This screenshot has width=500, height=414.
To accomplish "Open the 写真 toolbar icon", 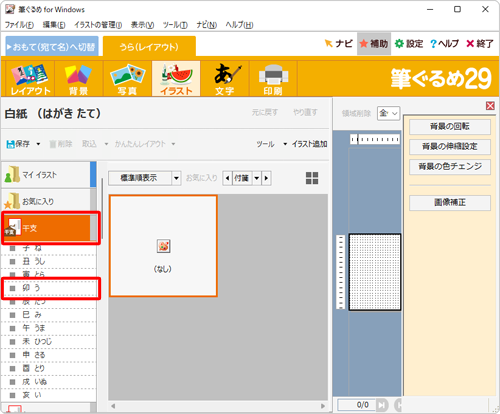I will (127, 79).
